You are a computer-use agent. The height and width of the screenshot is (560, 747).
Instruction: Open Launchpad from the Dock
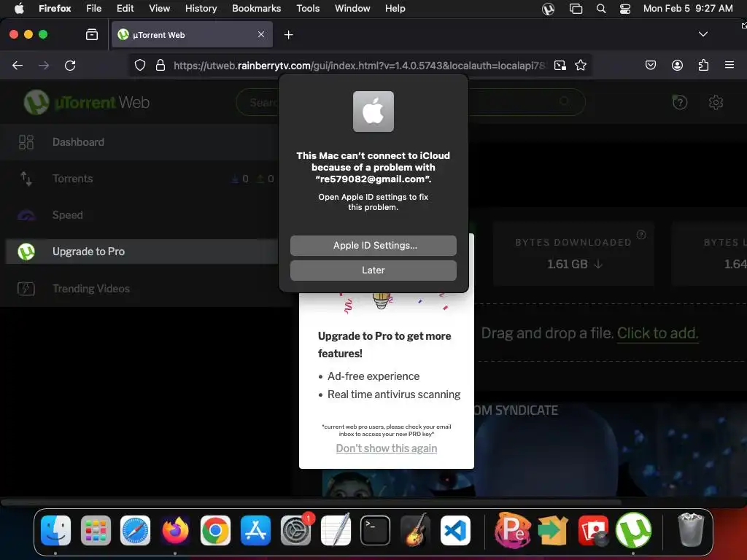(96, 530)
